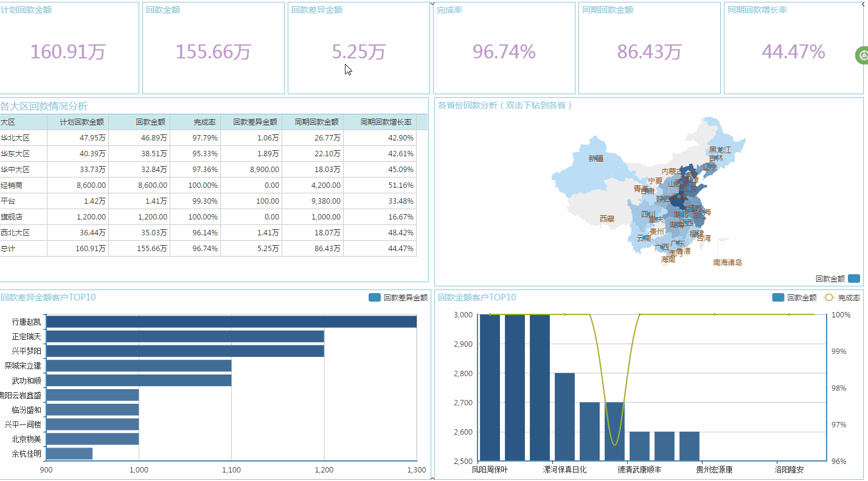Screen dimensions: 868x481
Task: Click the map's 回款金额 legend swatch
Action: (854, 279)
